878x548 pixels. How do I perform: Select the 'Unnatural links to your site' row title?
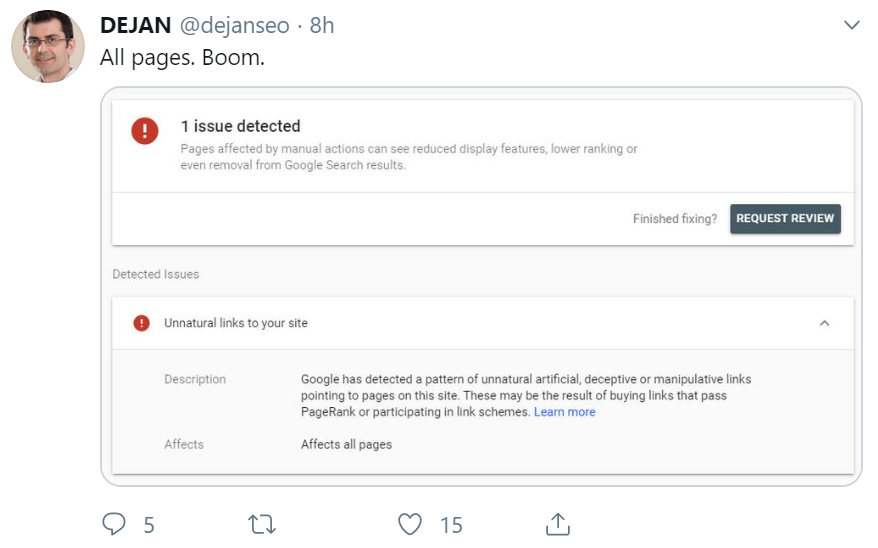236,323
